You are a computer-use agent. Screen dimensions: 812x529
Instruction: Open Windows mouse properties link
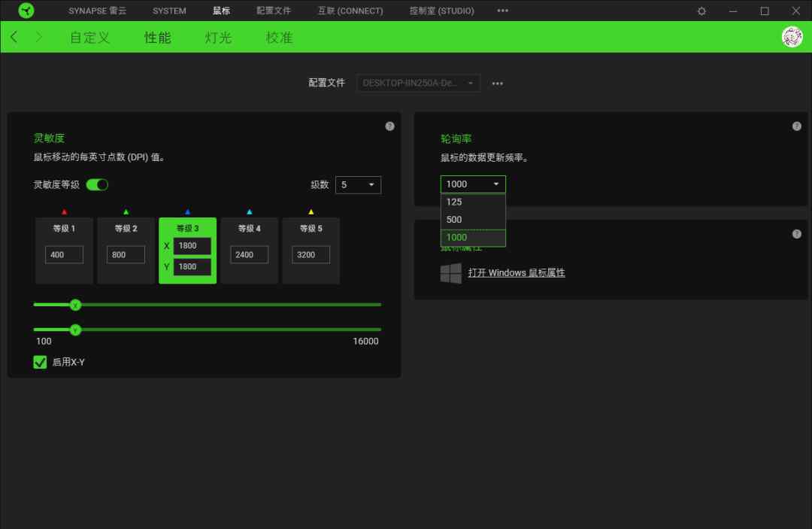517,273
